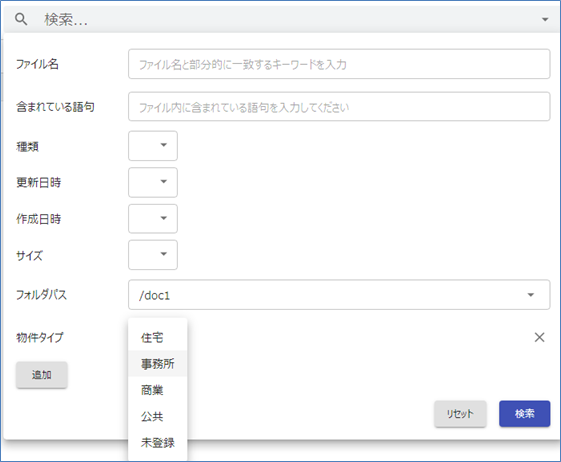This screenshot has height=462, width=561.
Task: Open the 更新日時 dropdown
Action: click(x=153, y=182)
